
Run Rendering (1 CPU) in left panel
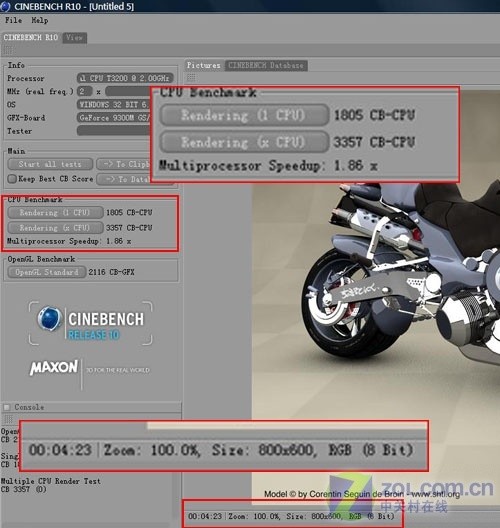click(x=55, y=213)
